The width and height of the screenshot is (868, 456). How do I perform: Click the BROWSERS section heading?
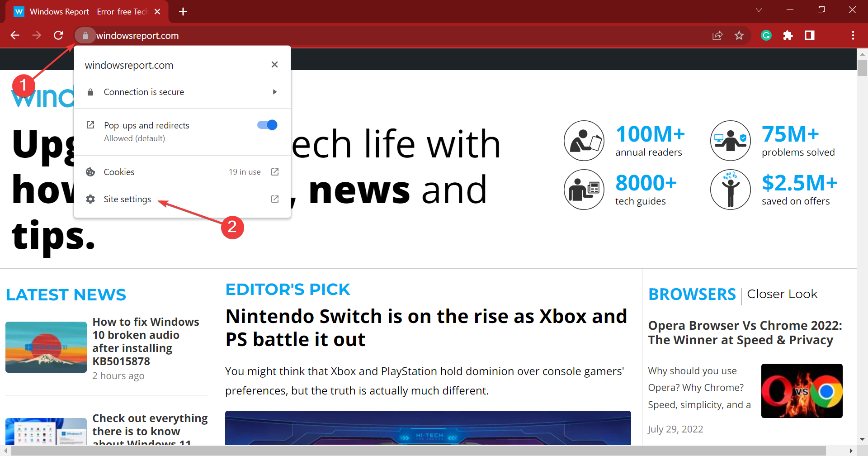pos(692,294)
